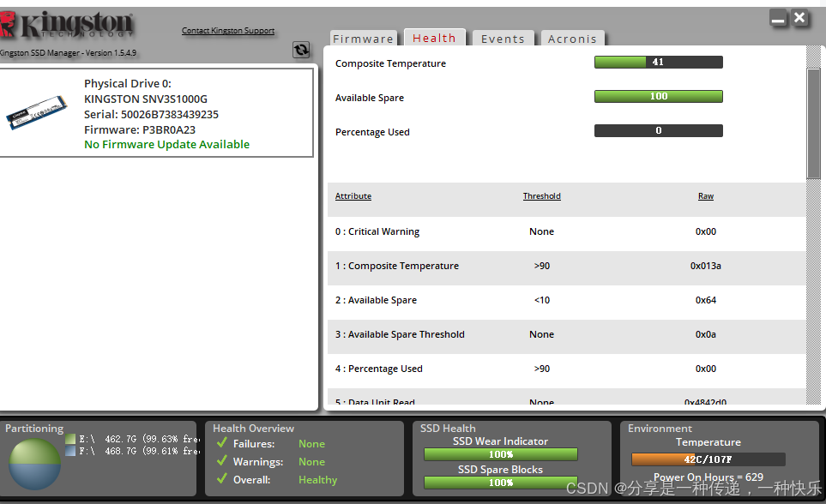The image size is (826, 504).
Task: Click the <10 threshold value
Action: 541,300
